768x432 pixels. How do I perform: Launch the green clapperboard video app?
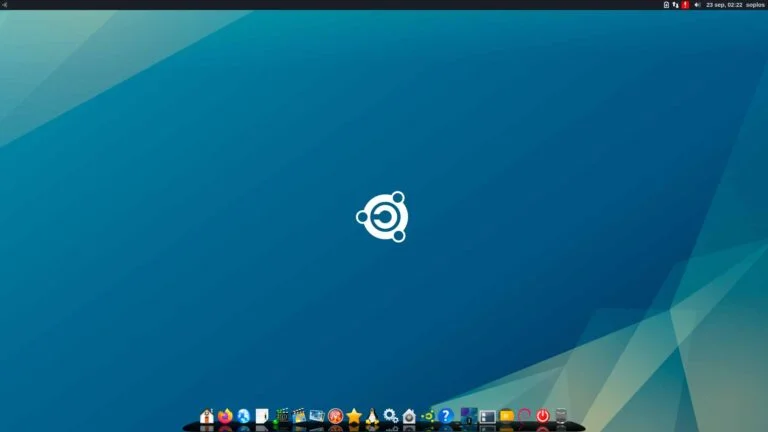click(281, 416)
